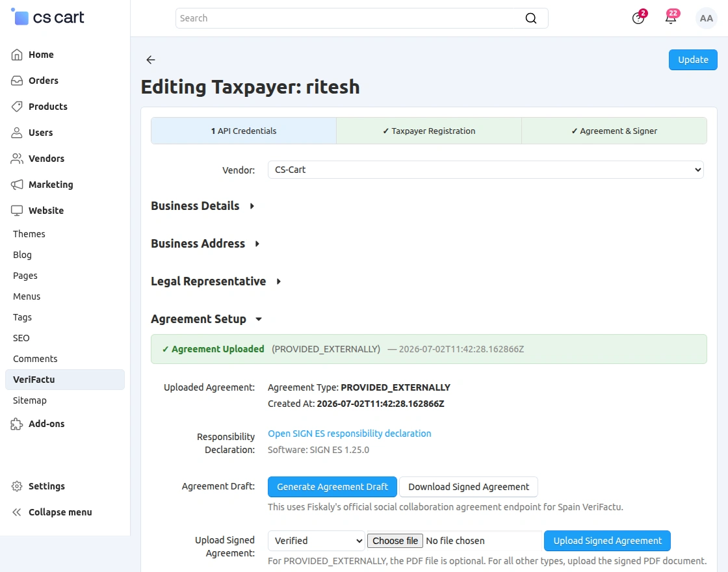Click the Products menu label
This screenshot has height=572, width=728.
click(x=48, y=107)
